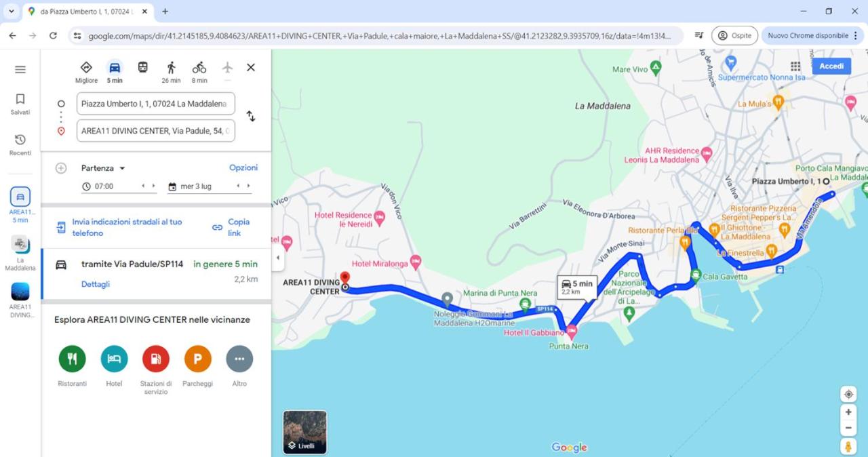868x457 pixels.
Task: Collapse the side panel with arrow
Action: pos(277,258)
